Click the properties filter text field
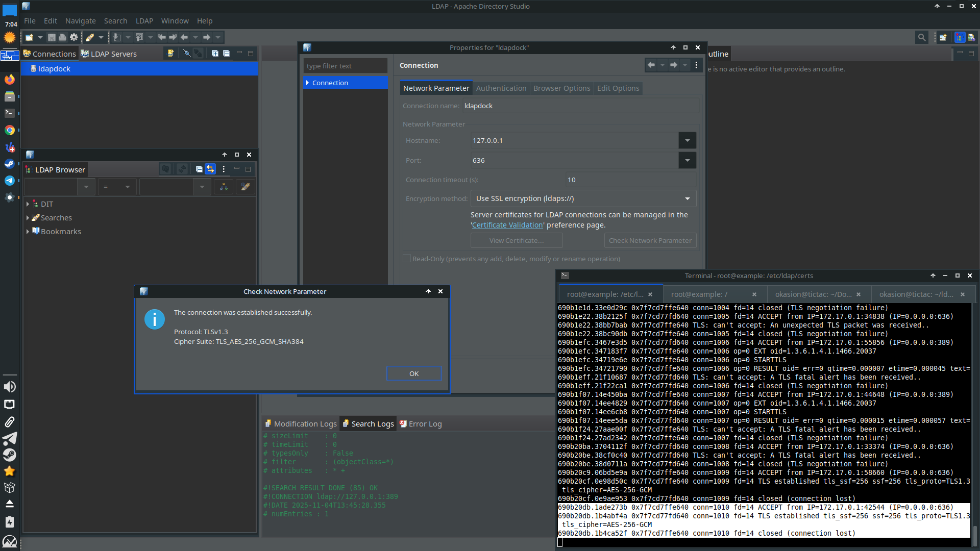The image size is (980, 551). click(x=345, y=66)
